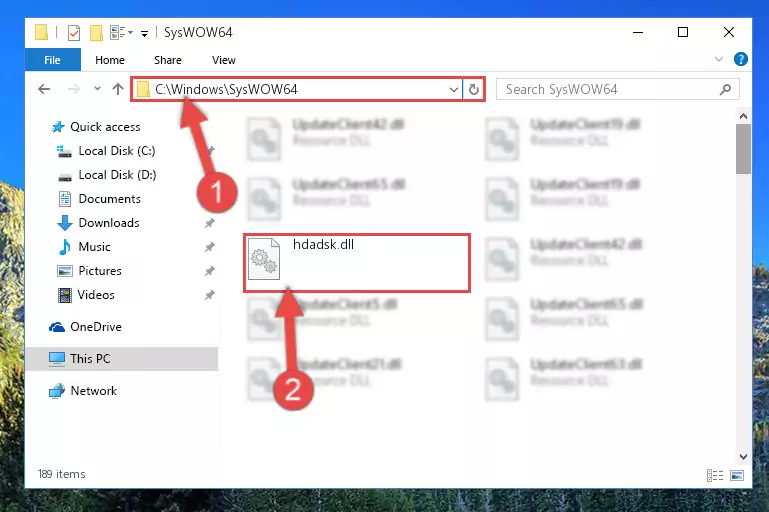This screenshot has width=769, height=512.
Task: Open the recent locations dropdown arrow
Action: point(97,89)
